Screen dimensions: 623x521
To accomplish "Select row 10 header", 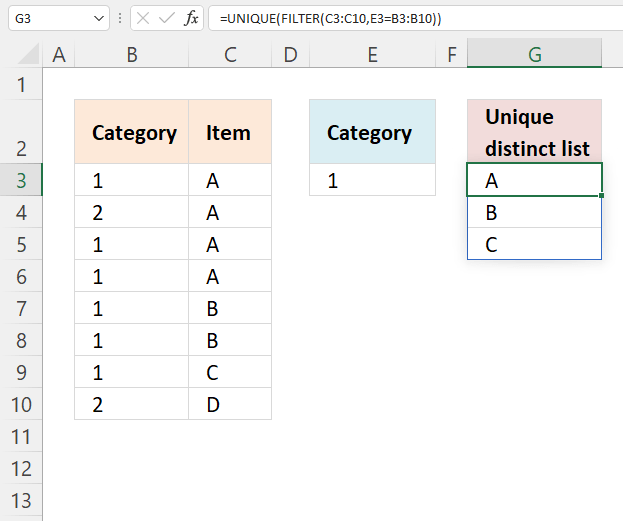I will point(21,404).
